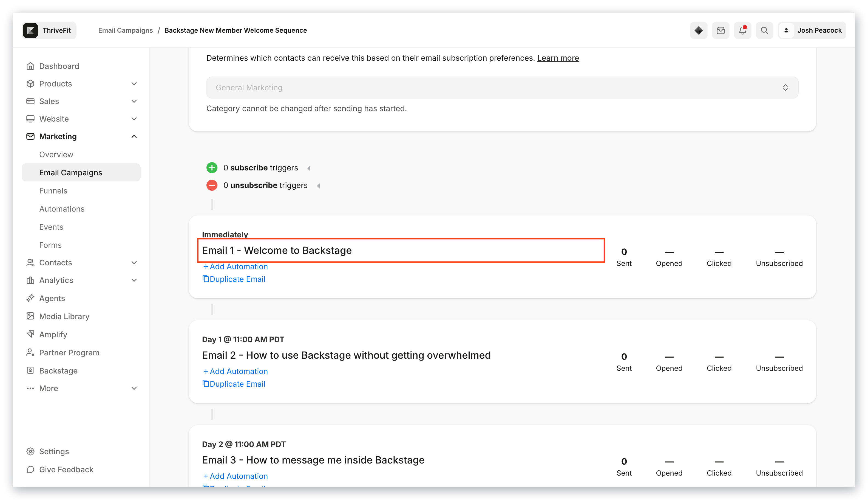Open Marketing Overview page
868x500 pixels.
[x=56, y=154]
